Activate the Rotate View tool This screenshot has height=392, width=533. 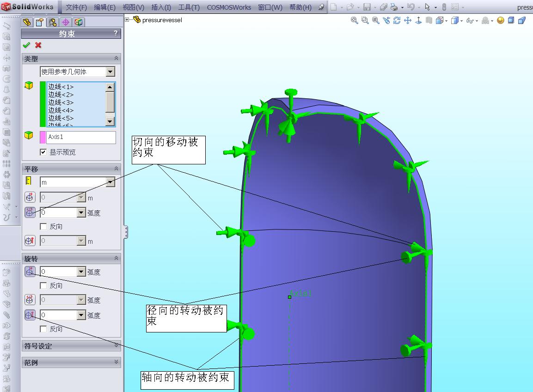(x=397, y=20)
